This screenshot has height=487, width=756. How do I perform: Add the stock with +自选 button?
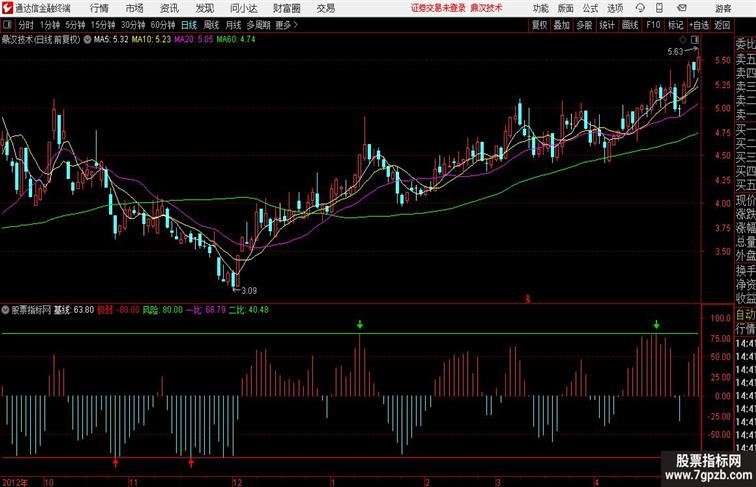point(699,25)
